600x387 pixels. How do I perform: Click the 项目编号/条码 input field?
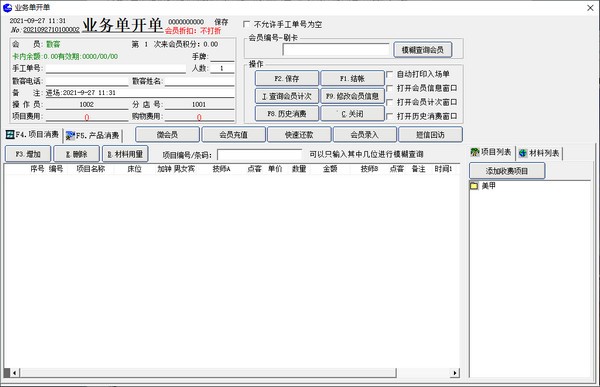tap(260, 155)
